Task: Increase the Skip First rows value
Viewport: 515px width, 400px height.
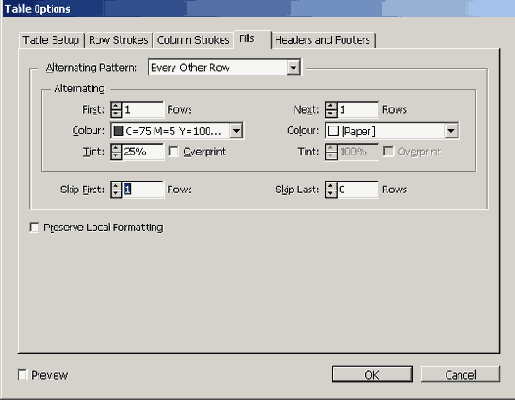Action: coord(116,186)
